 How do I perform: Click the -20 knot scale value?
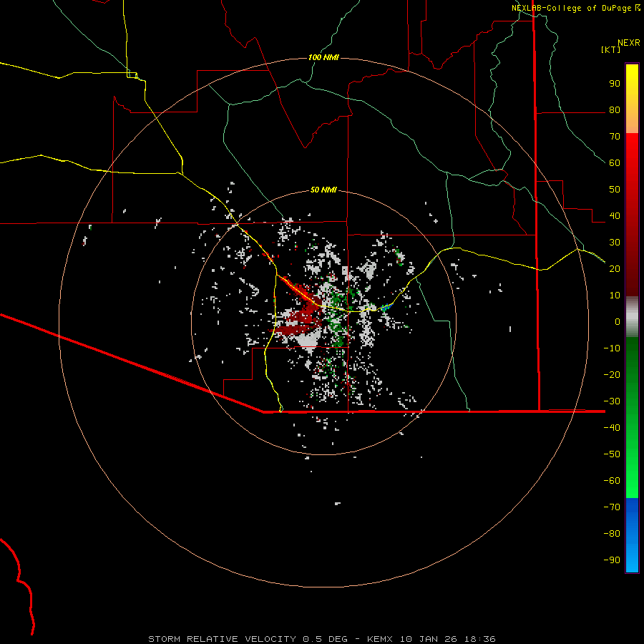point(612,374)
